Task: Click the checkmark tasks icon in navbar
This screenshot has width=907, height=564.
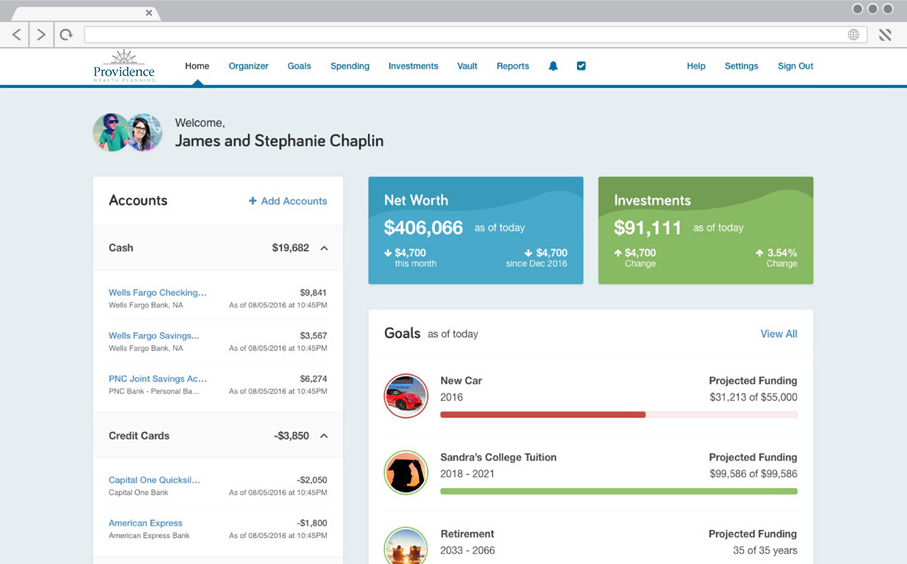Action: (581, 66)
